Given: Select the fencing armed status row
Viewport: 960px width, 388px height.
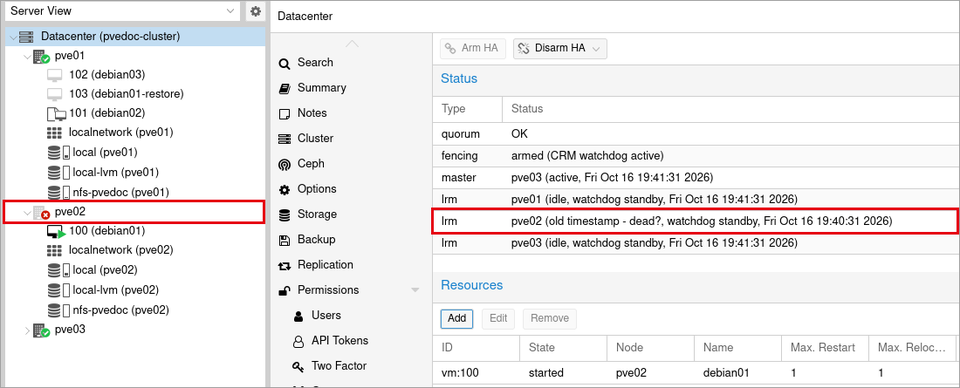Looking at the screenshot, I should 696,155.
